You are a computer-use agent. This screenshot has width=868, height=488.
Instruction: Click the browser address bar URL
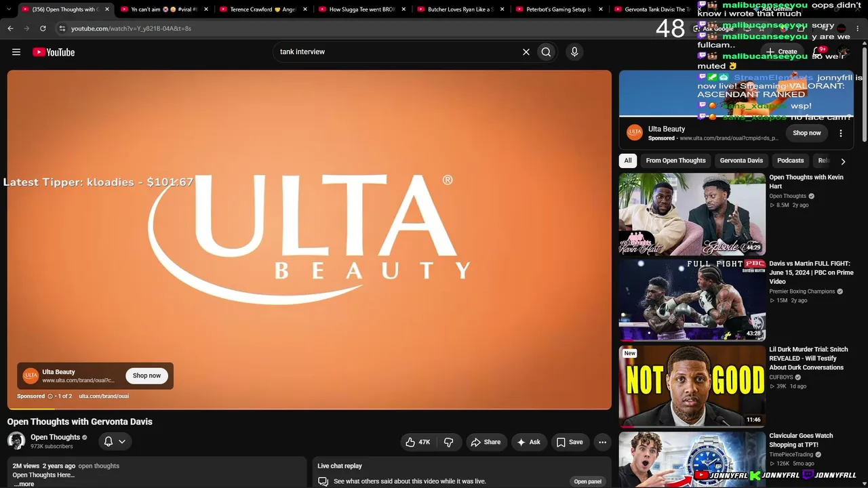coord(131,28)
